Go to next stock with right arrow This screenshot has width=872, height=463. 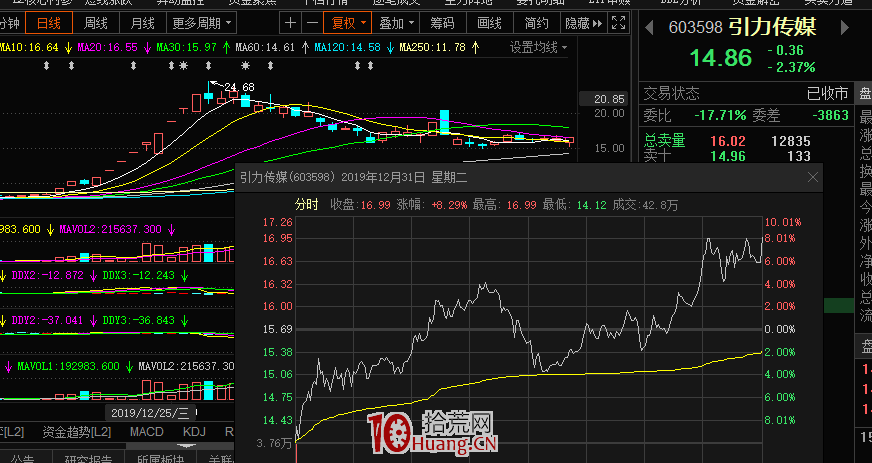pos(845,28)
